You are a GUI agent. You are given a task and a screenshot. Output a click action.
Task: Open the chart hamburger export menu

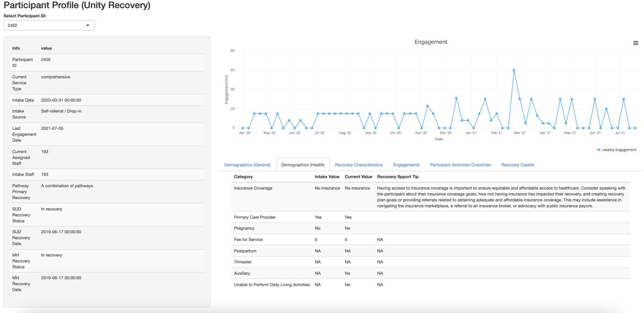coord(635,42)
